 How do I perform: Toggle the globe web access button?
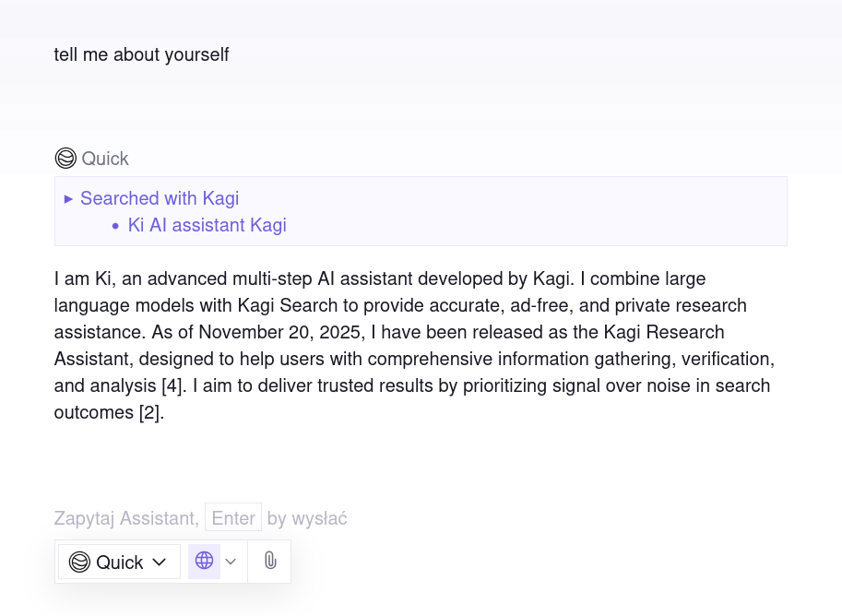[x=205, y=561]
